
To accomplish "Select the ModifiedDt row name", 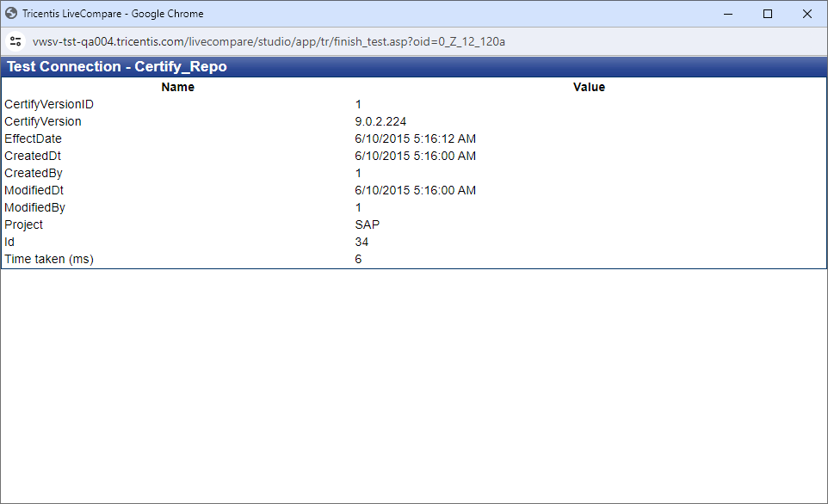I will coord(34,190).
